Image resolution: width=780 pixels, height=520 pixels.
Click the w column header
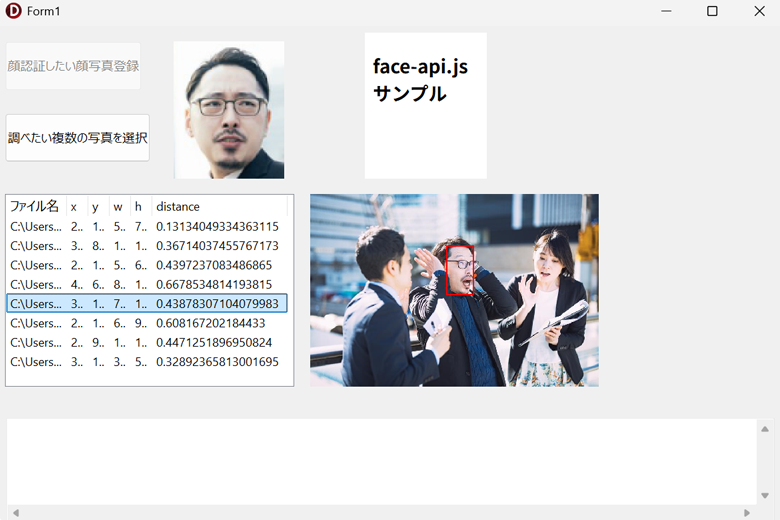[x=120, y=207]
